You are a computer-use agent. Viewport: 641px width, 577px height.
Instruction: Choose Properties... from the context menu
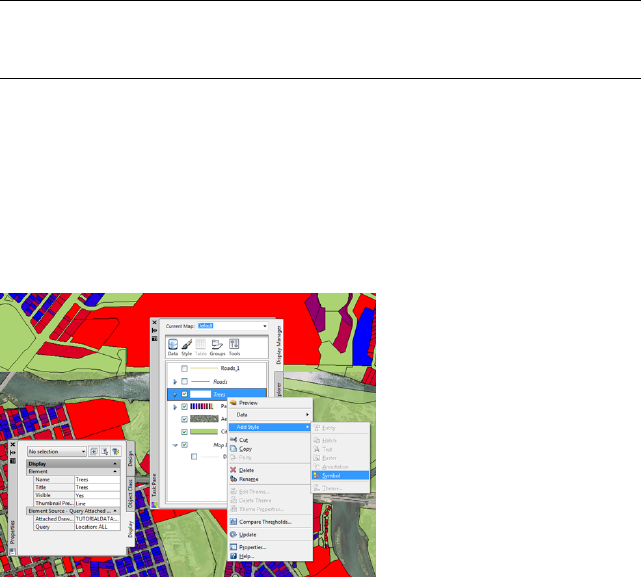pos(270,547)
